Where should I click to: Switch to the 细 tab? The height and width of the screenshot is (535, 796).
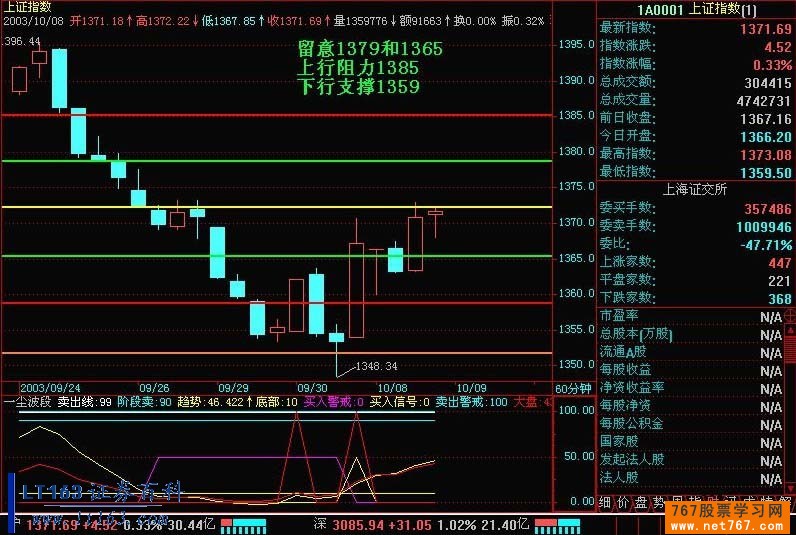(x=605, y=500)
